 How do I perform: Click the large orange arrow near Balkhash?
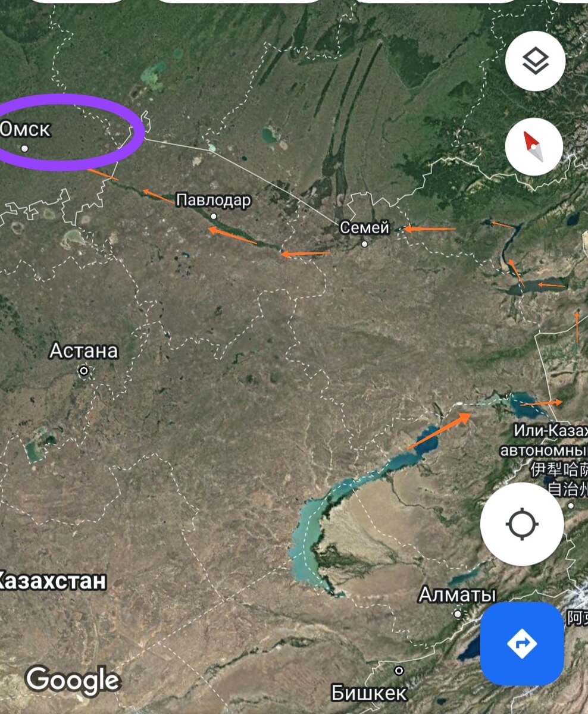pos(439,431)
